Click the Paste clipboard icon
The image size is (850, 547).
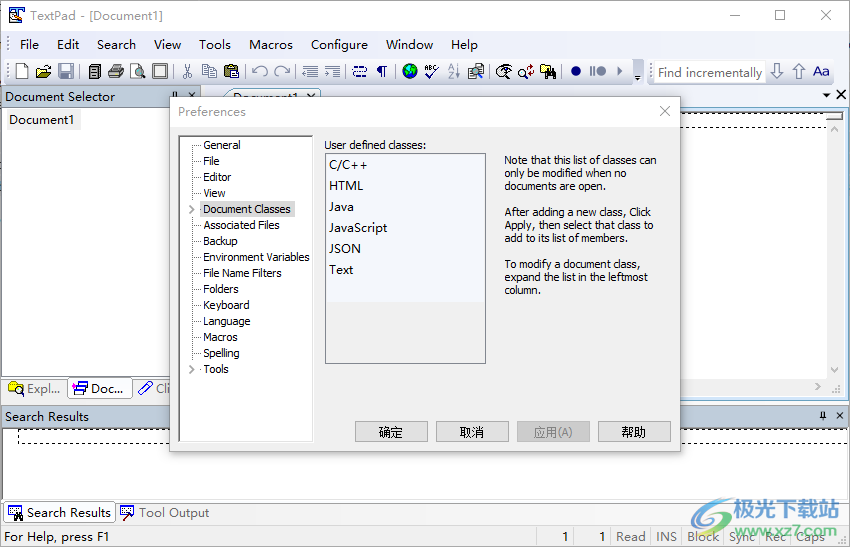tap(231, 72)
